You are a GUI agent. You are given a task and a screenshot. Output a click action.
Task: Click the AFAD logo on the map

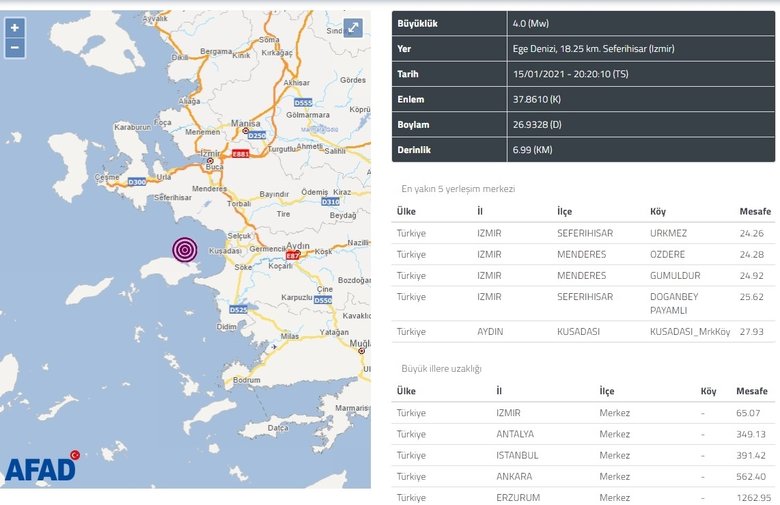point(42,467)
